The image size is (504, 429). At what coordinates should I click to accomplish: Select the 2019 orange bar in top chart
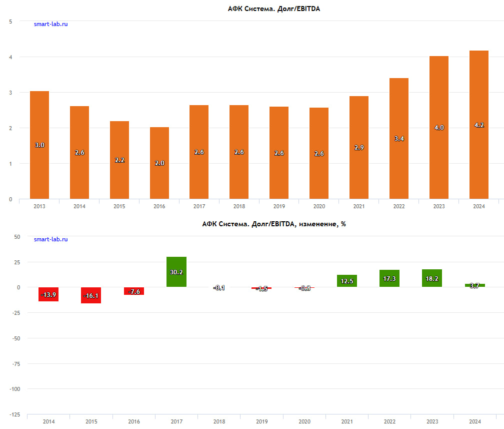coord(279,153)
